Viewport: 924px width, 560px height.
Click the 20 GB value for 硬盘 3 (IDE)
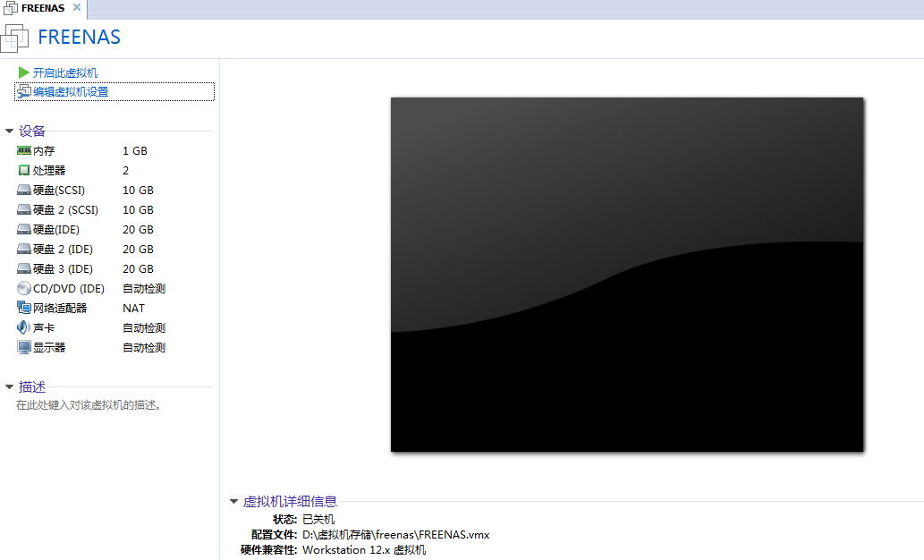click(138, 268)
